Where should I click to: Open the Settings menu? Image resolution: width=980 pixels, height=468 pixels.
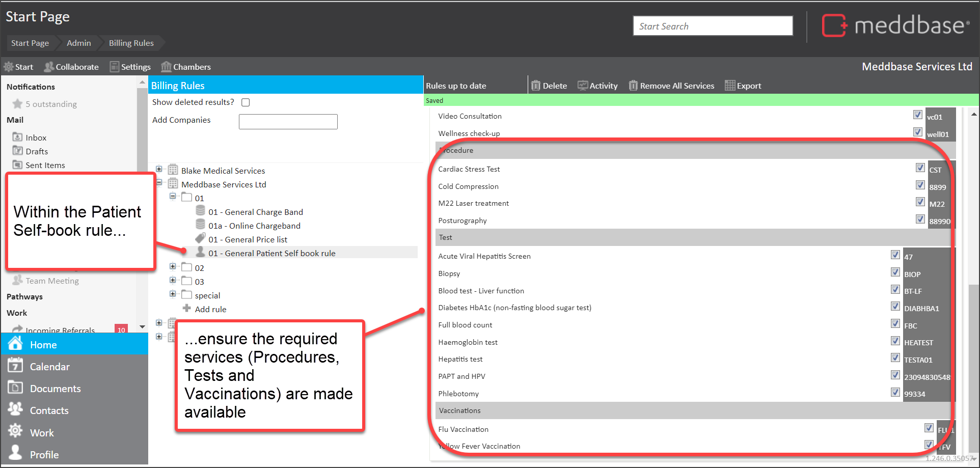point(130,67)
